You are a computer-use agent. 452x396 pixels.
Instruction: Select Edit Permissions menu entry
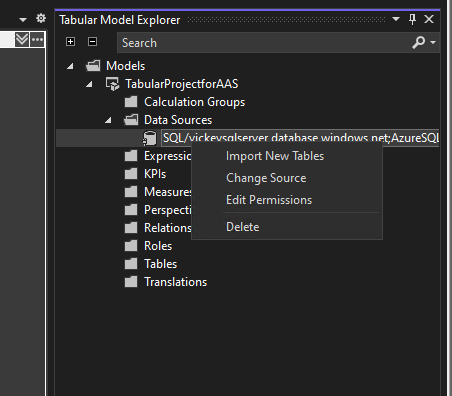point(269,200)
